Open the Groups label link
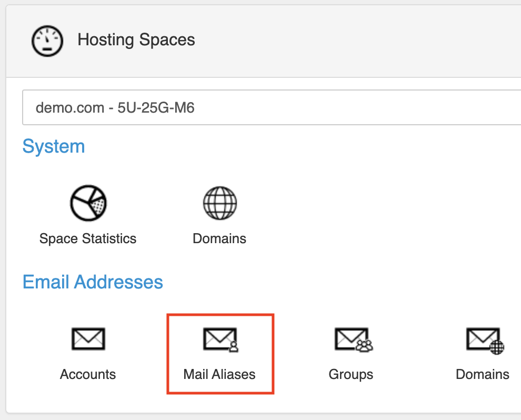521x420 pixels. (x=351, y=375)
